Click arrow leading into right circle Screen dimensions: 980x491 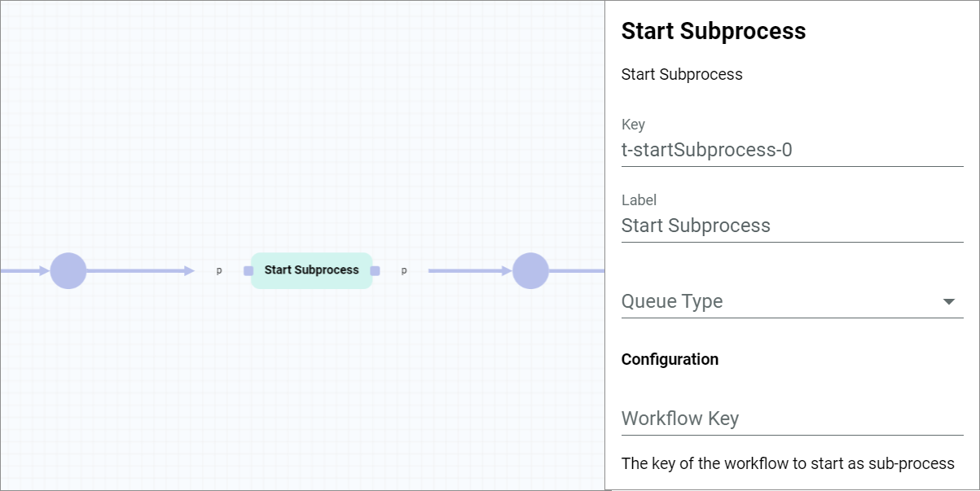[470, 270]
